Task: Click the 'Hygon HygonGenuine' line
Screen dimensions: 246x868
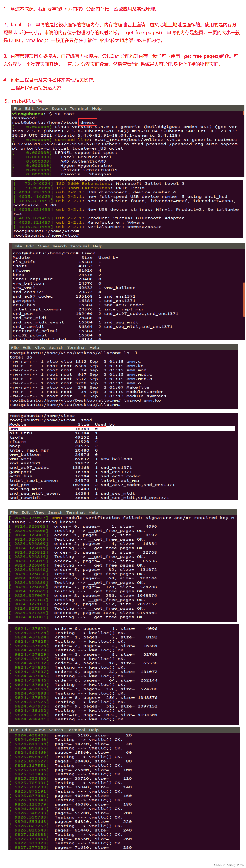Action: tap(86, 166)
